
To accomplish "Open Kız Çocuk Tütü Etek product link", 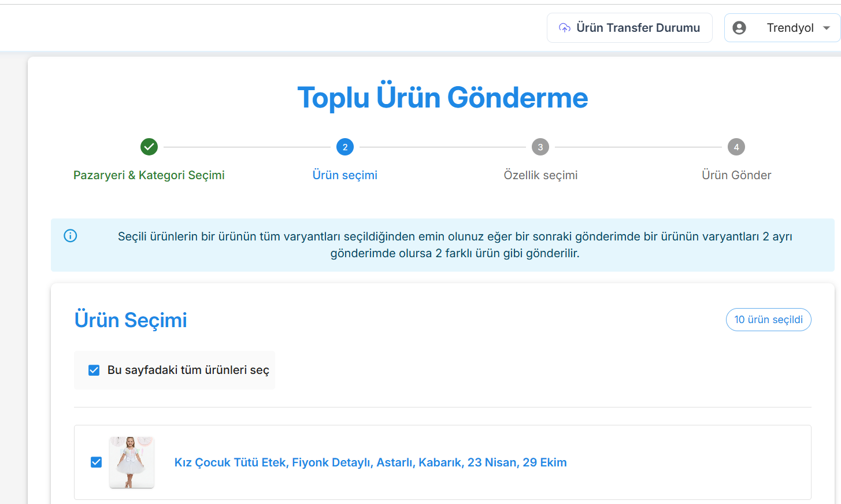I will click(x=371, y=462).
